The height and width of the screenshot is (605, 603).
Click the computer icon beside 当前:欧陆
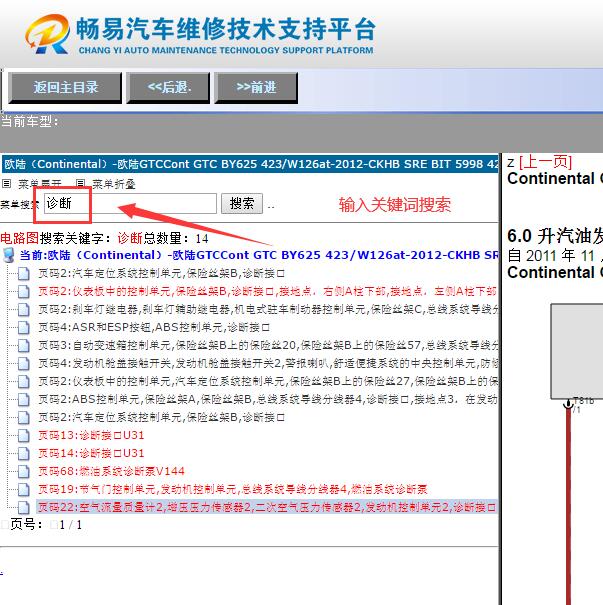pyautogui.click(x=9, y=255)
